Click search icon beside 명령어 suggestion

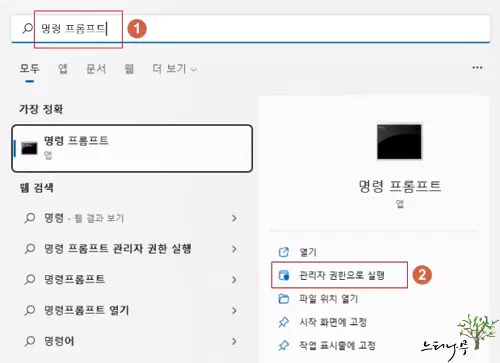coord(30,341)
